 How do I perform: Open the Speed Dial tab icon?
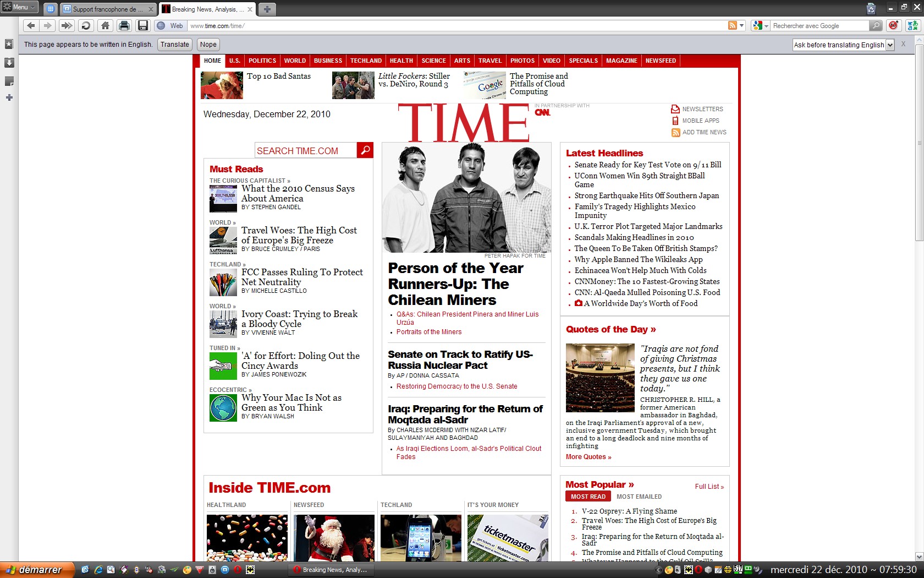[50, 9]
